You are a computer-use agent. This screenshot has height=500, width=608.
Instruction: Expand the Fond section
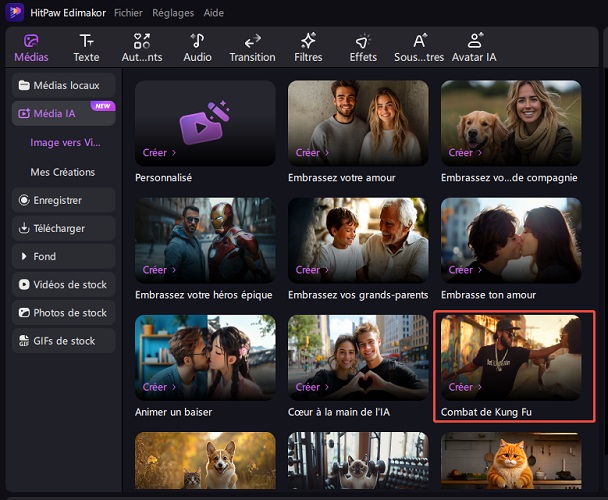point(64,256)
